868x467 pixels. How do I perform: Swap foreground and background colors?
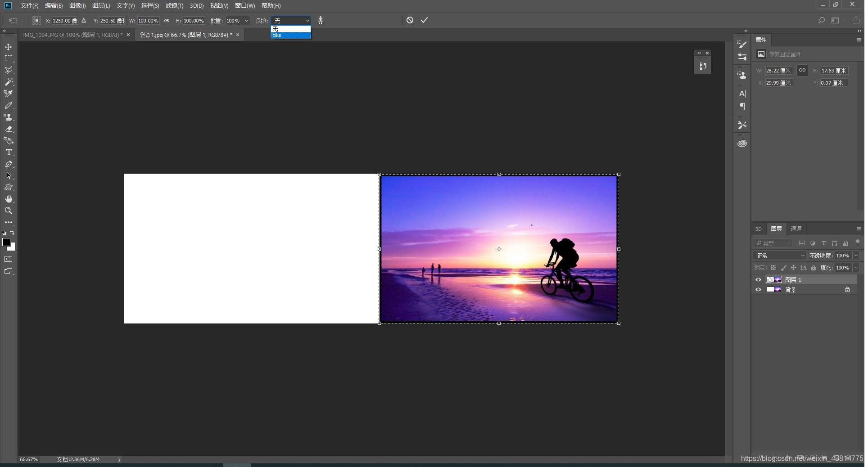point(12,233)
